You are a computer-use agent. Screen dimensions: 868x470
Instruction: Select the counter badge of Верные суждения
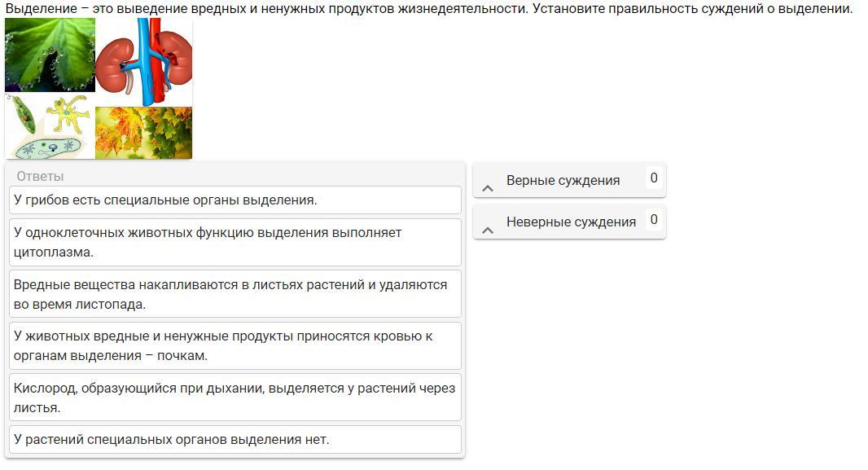point(654,178)
